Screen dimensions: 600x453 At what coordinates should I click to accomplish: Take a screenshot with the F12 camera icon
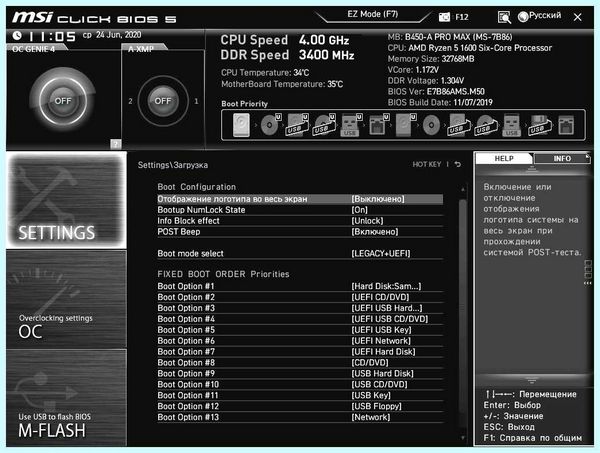click(x=444, y=17)
